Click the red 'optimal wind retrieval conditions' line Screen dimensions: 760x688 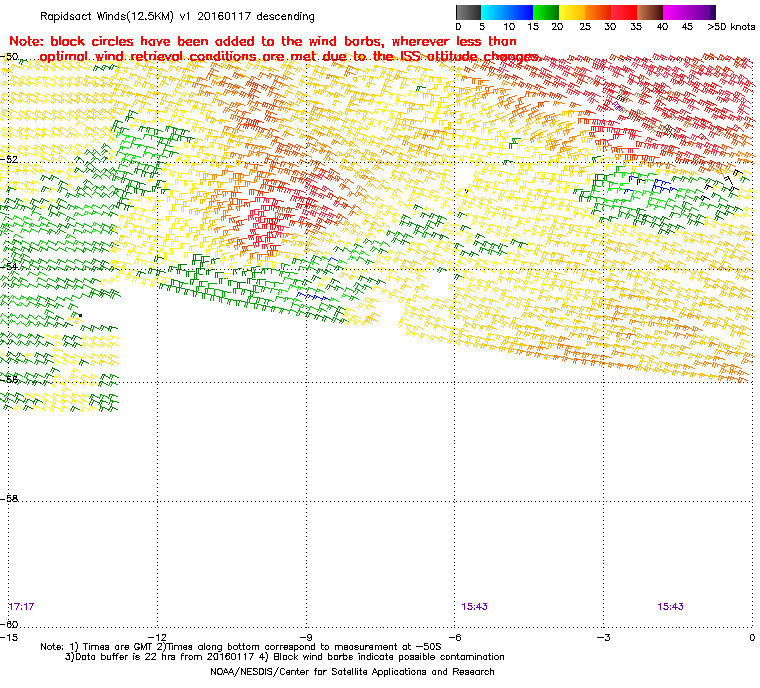click(291, 57)
